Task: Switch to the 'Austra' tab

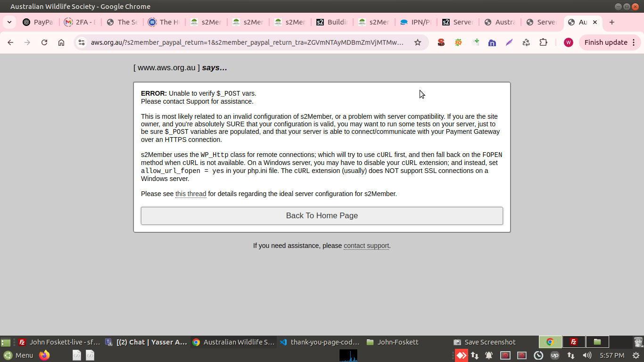Action: coord(500,22)
